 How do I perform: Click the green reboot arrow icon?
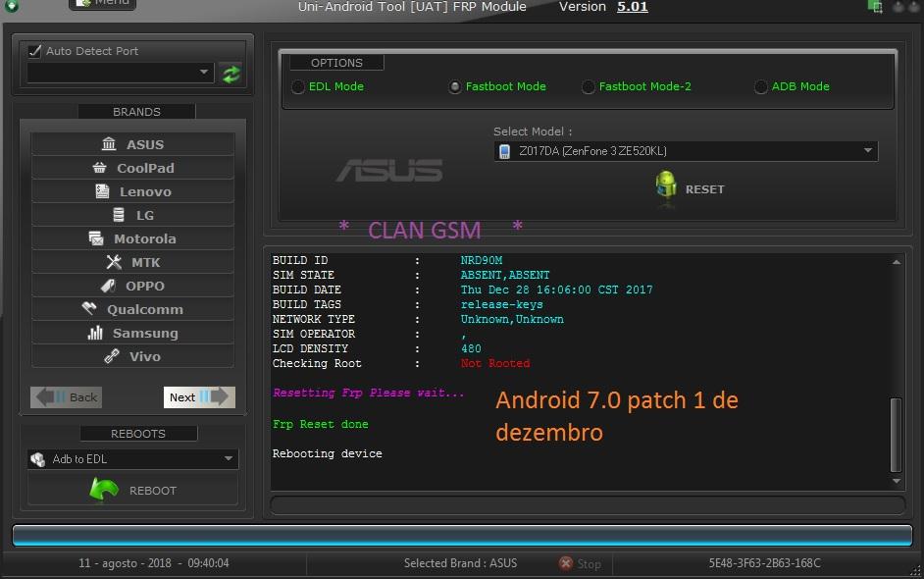104,490
